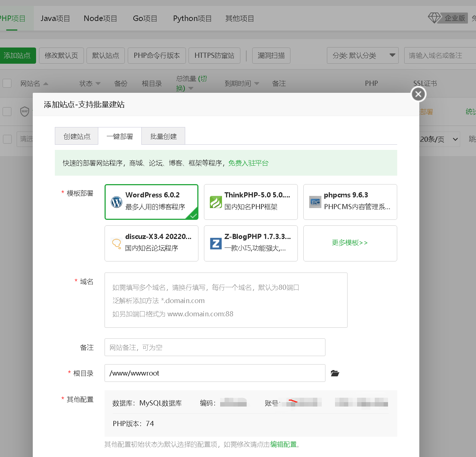Expand the 状态 column filter
This screenshot has height=457, width=476.
coord(98,84)
